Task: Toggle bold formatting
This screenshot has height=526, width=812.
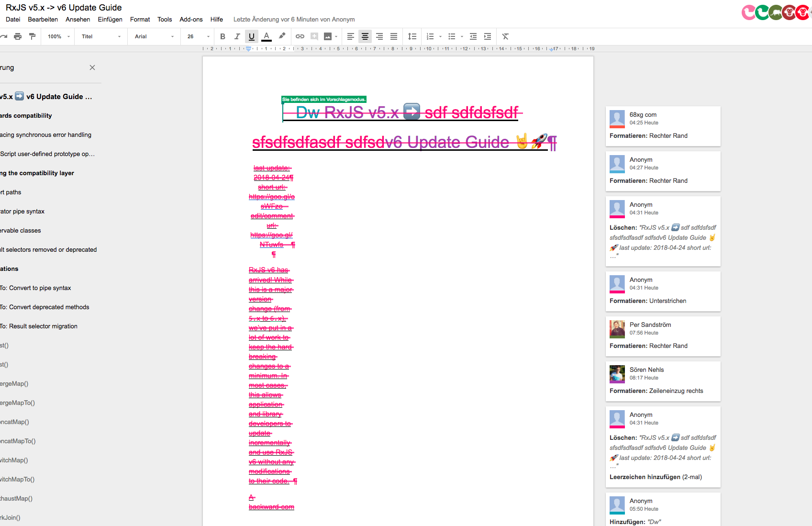Action: click(x=222, y=36)
